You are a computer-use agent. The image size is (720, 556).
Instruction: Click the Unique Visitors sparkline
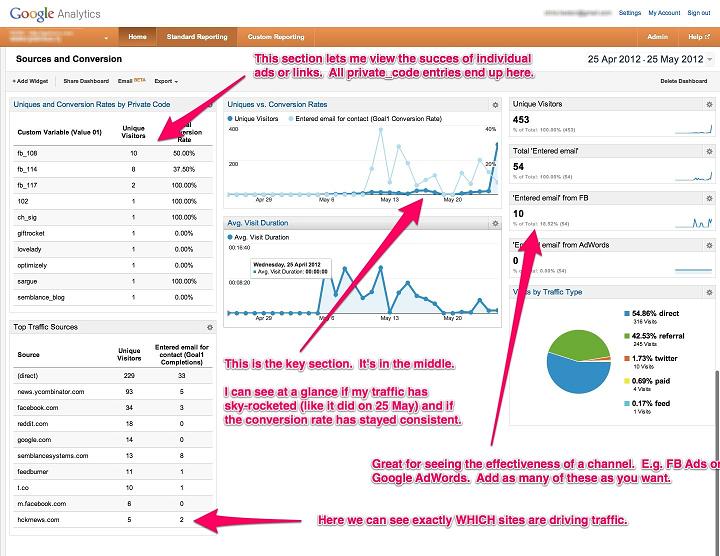tap(693, 129)
